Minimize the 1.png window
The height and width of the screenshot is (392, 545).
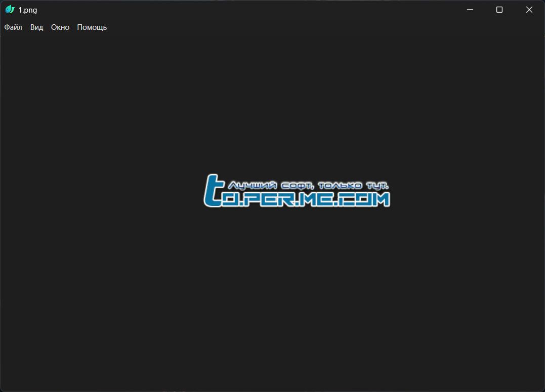coord(470,10)
